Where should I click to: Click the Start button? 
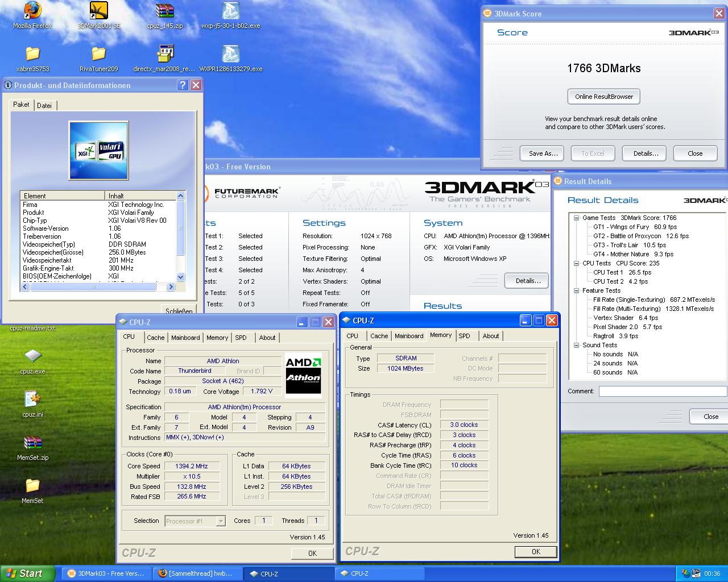coord(28,573)
